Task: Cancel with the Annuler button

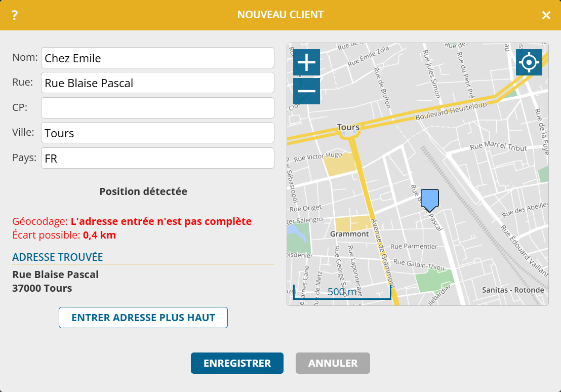Action: pyautogui.click(x=333, y=363)
